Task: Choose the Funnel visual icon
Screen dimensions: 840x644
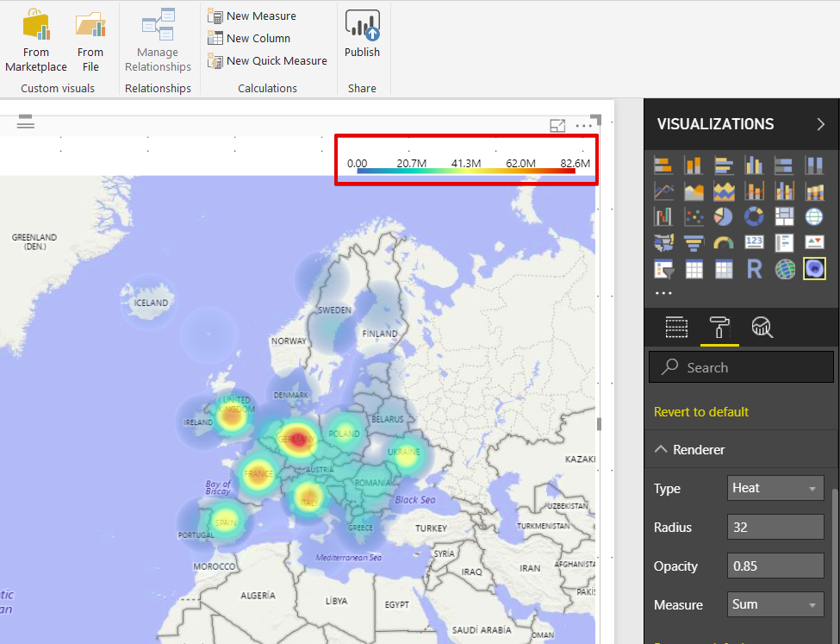Action: pyautogui.click(x=694, y=243)
